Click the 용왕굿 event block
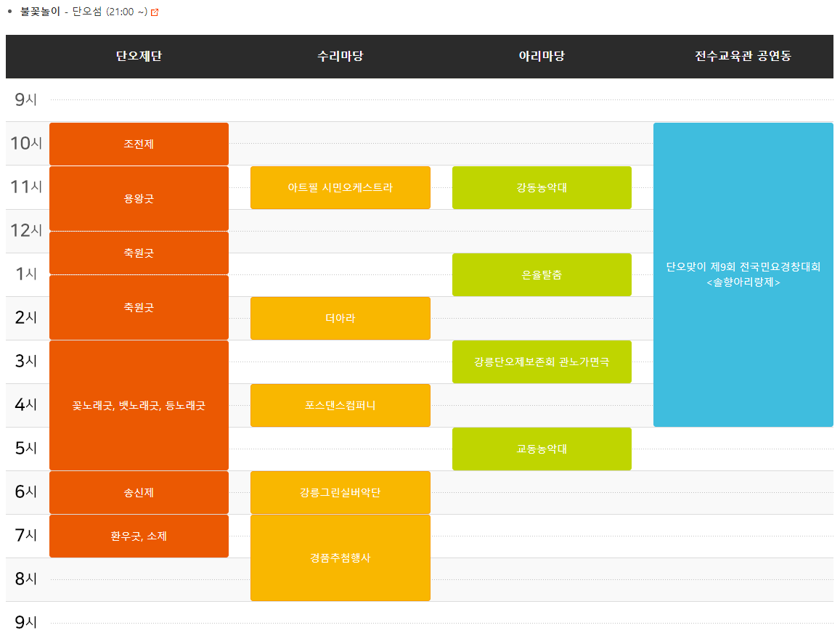840x641 pixels. click(139, 199)
